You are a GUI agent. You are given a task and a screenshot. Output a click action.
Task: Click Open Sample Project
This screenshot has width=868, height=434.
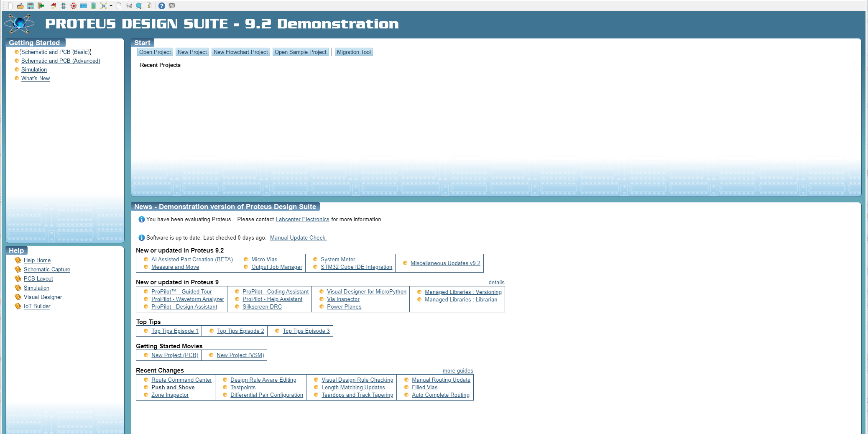[x=301, y=52]
